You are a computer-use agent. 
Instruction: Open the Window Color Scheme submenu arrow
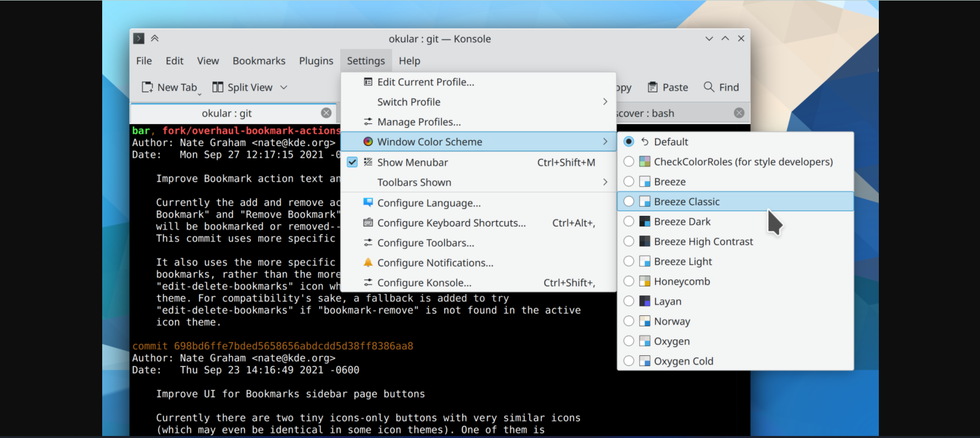coord(605,141)
